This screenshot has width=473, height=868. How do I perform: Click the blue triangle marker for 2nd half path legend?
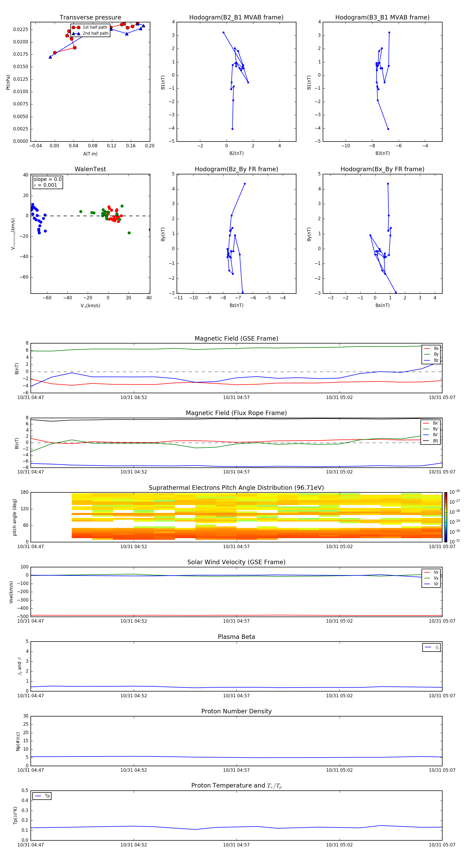76,33
